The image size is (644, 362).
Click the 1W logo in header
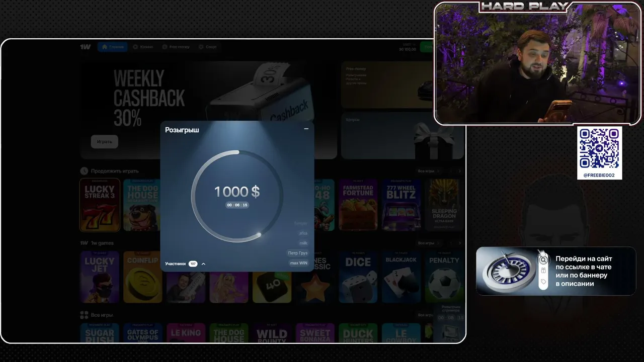click(85, 47)
